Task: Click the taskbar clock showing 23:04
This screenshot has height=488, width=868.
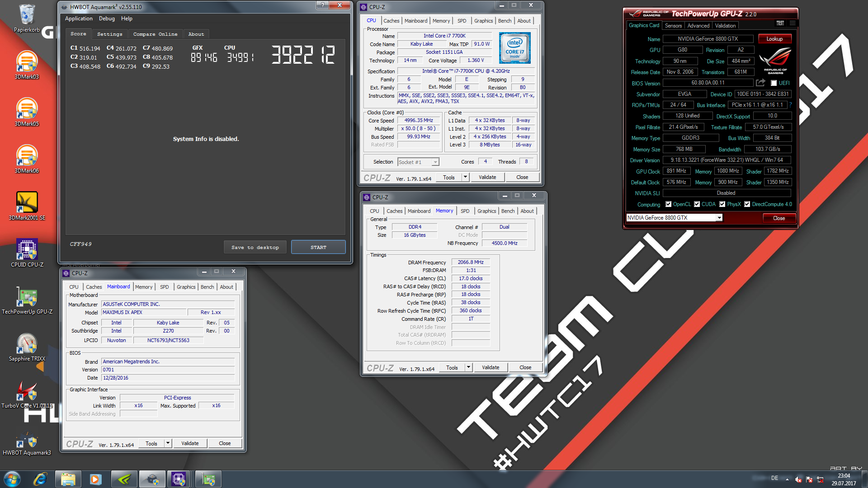Action: (844, 479)
